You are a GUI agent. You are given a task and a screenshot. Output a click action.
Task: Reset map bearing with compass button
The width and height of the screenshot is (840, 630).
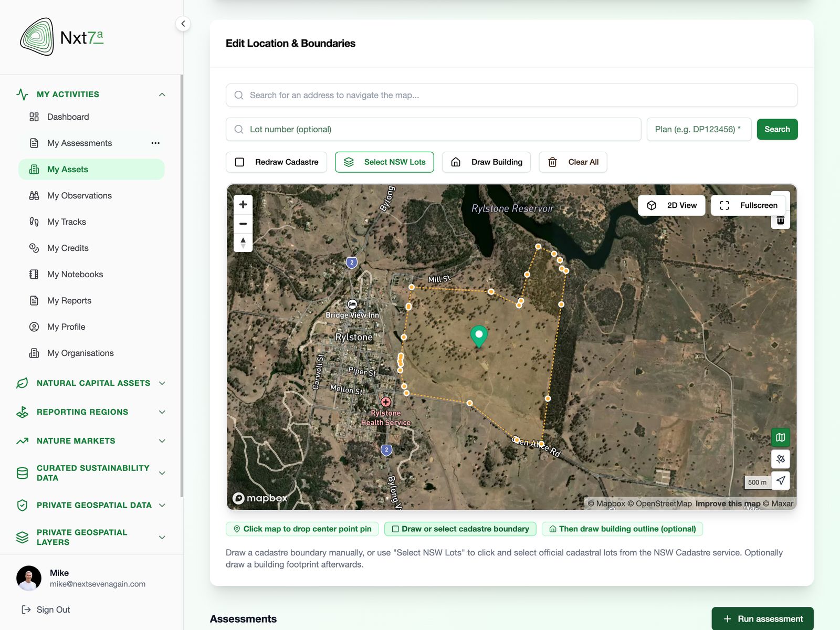pos(243,243)
